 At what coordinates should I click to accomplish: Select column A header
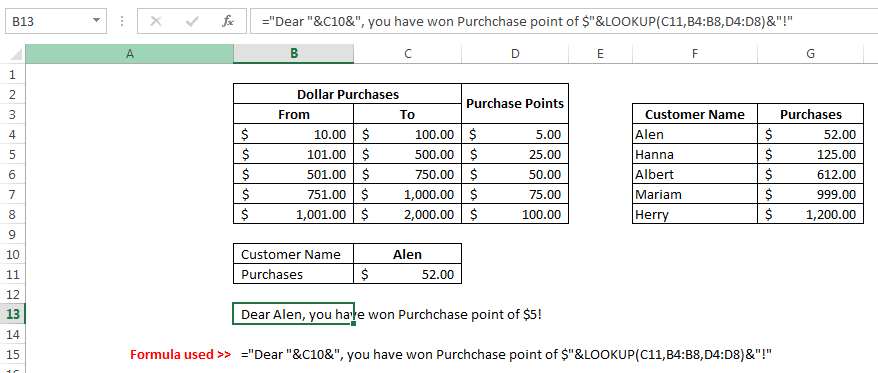tap(129, 54)
